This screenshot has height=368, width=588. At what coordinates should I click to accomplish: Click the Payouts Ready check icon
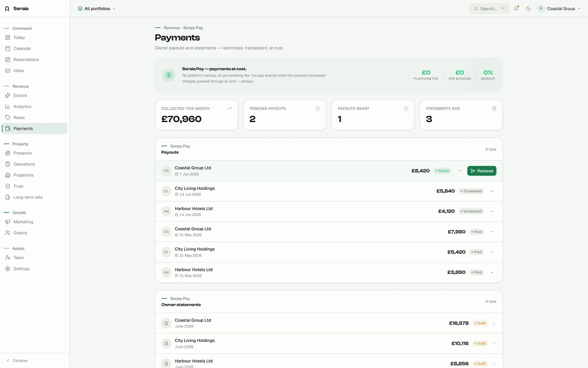406,109
